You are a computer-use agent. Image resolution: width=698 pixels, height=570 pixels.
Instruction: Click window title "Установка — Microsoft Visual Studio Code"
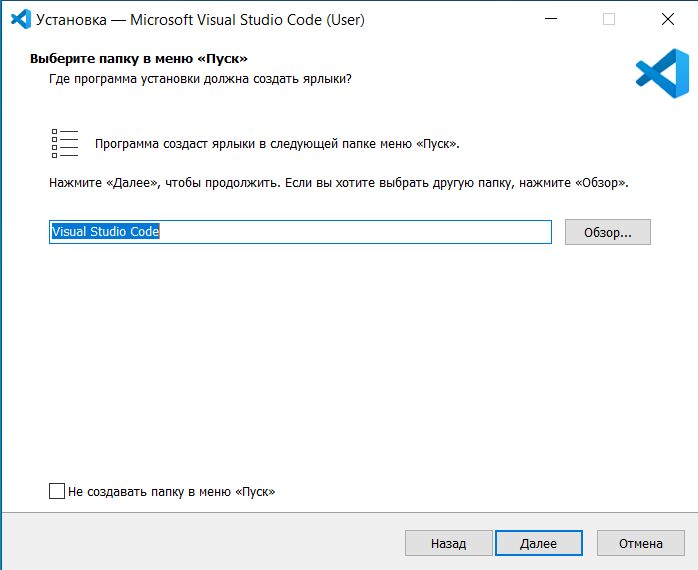179,20
